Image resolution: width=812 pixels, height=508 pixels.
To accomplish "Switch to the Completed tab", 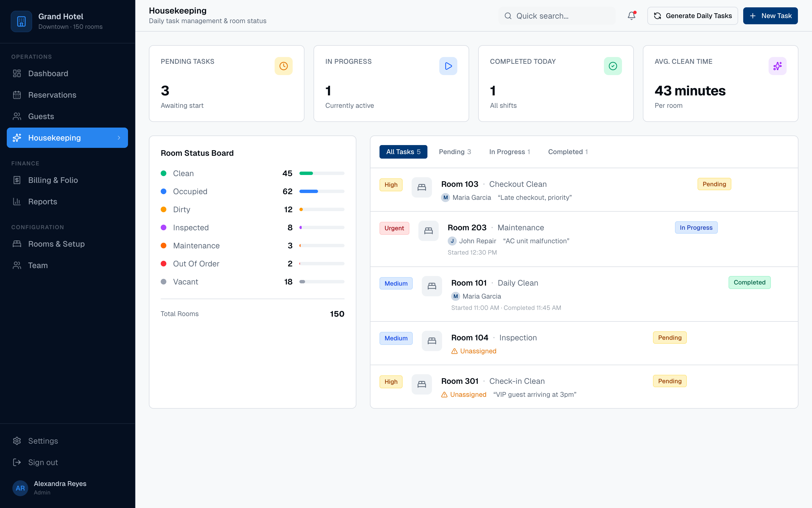I will pyautogui.click(x=568, y=152).
